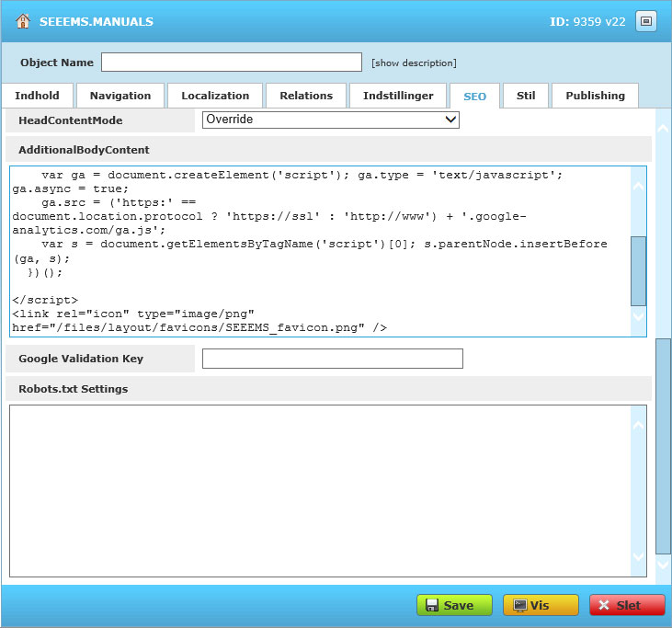Click the main panel scroll up arrow
672x628 pixels.
pyautogui.click(x=664, y=128)
